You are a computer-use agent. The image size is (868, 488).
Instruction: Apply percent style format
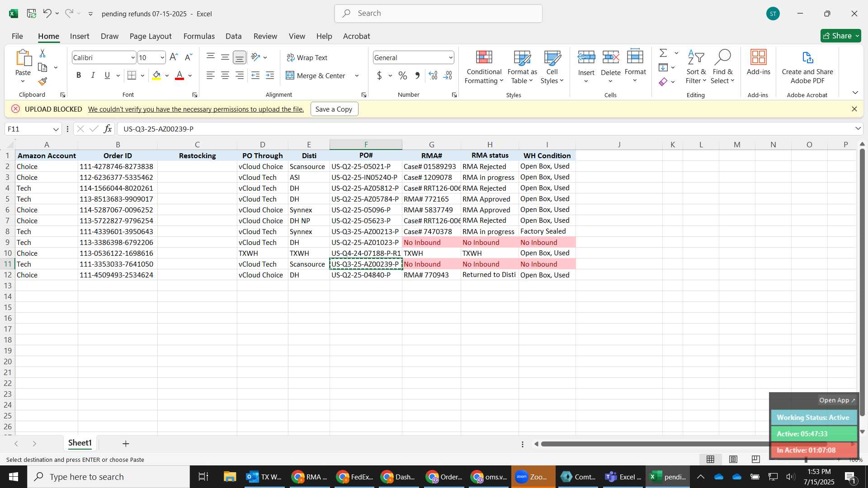click(403, 75)
